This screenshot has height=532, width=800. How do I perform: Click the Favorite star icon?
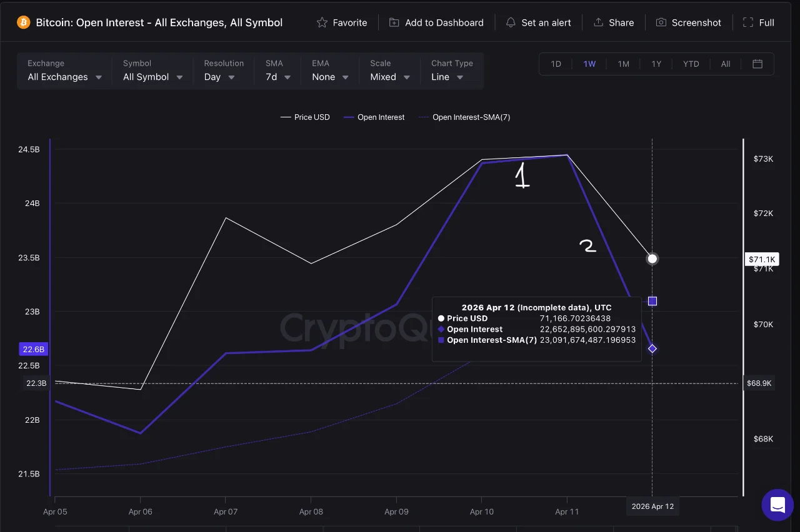point(322,22)
